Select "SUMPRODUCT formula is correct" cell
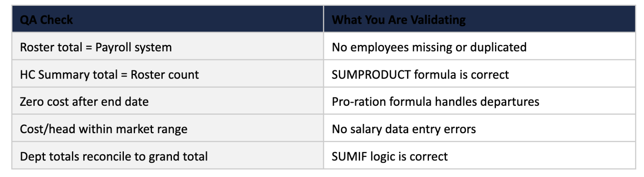Screen dimensions: 644x177 (420, 75)
